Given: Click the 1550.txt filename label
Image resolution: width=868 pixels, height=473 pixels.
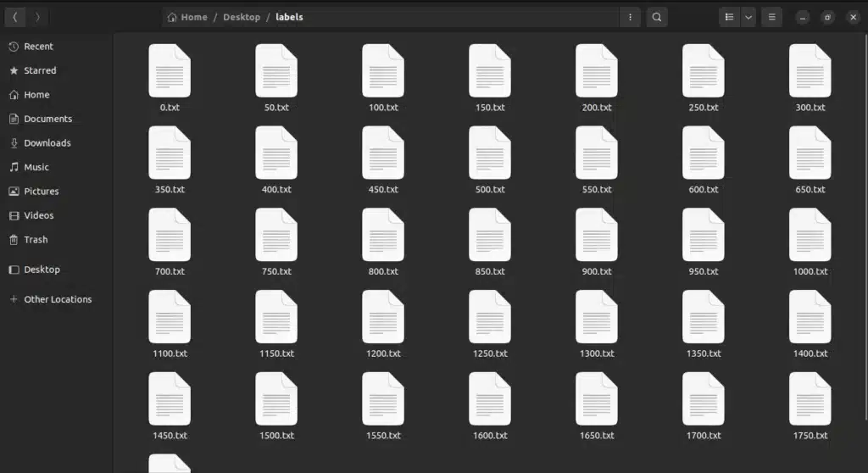Looking at the screenshot, I should [x=383, y=436].
